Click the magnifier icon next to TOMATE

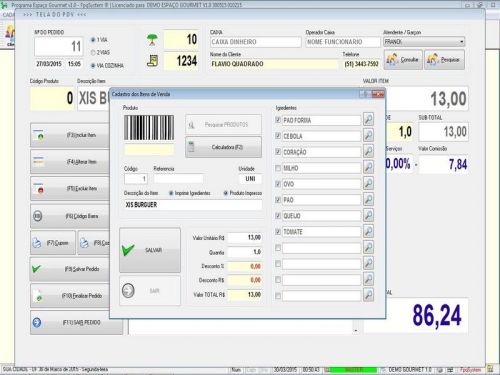[368, 231]
